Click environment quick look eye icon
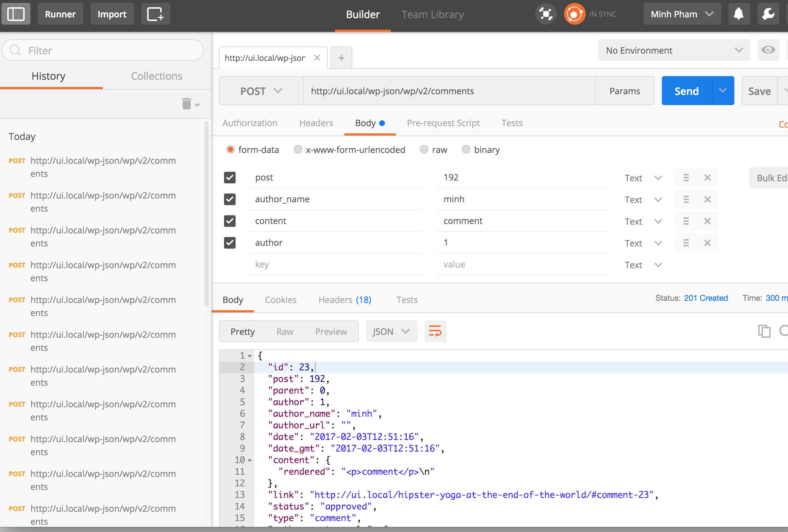 coord(768,50)
